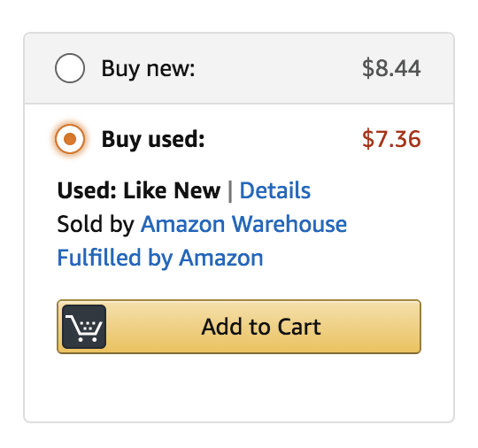Click the separator bar before Details
Image resolution: width=478 pixels, height=448 pixels.
[x=230, y=191]
